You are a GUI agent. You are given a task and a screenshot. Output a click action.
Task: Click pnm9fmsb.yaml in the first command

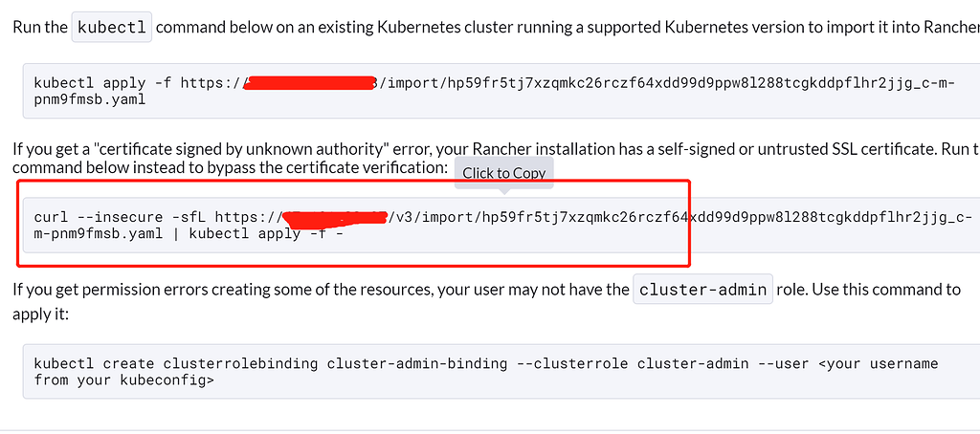coord(89,98)
